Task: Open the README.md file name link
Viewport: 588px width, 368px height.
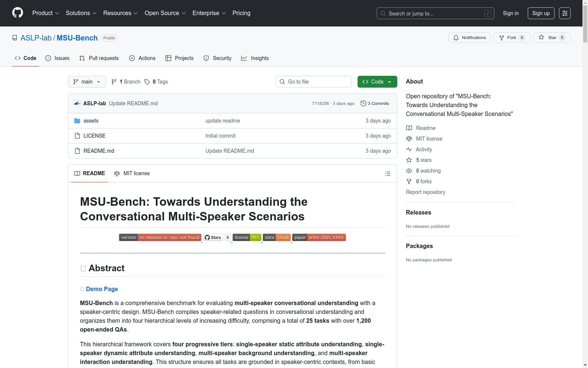Action: (99, 151)
